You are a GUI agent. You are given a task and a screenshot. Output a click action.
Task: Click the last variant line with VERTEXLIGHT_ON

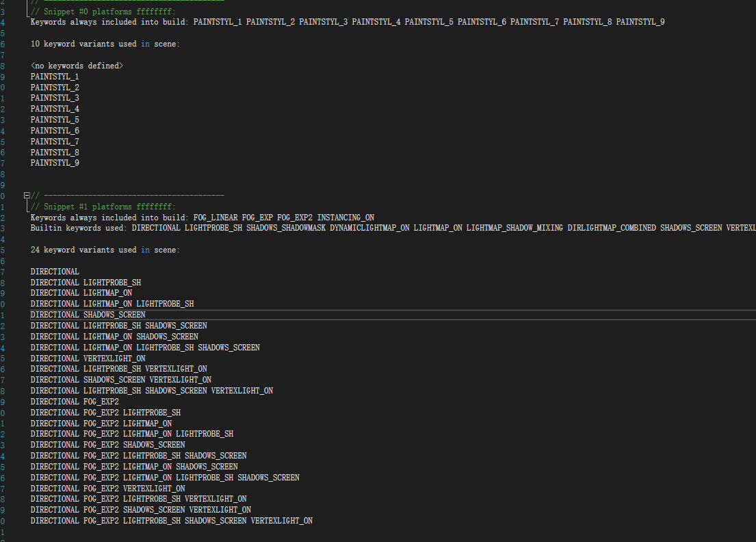pyautogui.click(x=171, y=520)
